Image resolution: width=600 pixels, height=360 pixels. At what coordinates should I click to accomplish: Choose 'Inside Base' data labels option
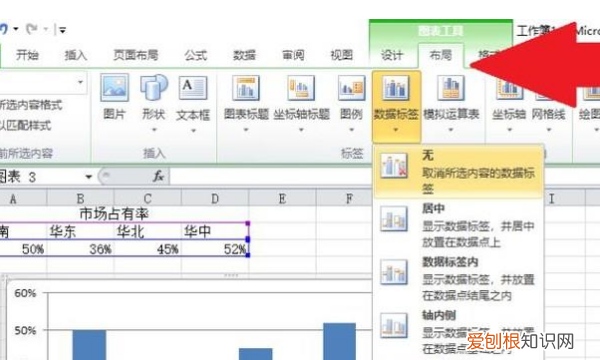coord(458,332)
